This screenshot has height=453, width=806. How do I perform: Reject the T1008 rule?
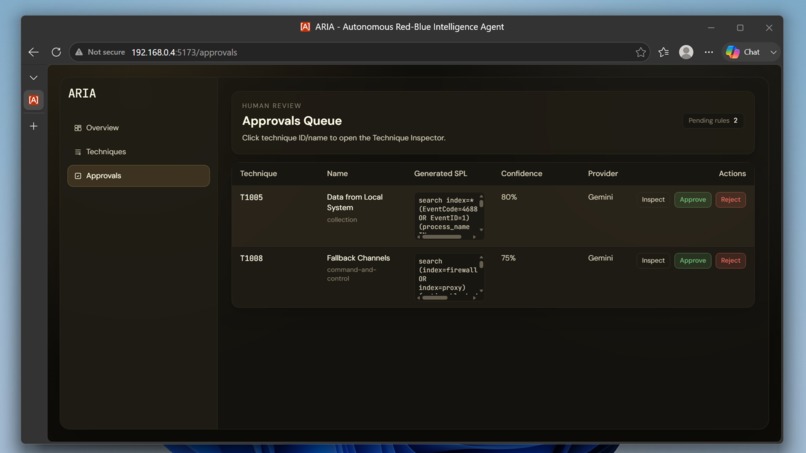click(730, 261)
